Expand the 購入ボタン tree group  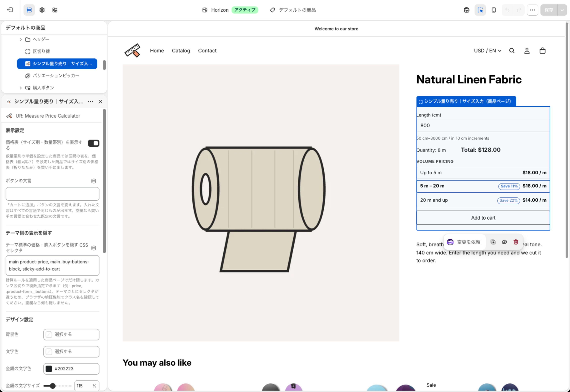click(21, 88)
